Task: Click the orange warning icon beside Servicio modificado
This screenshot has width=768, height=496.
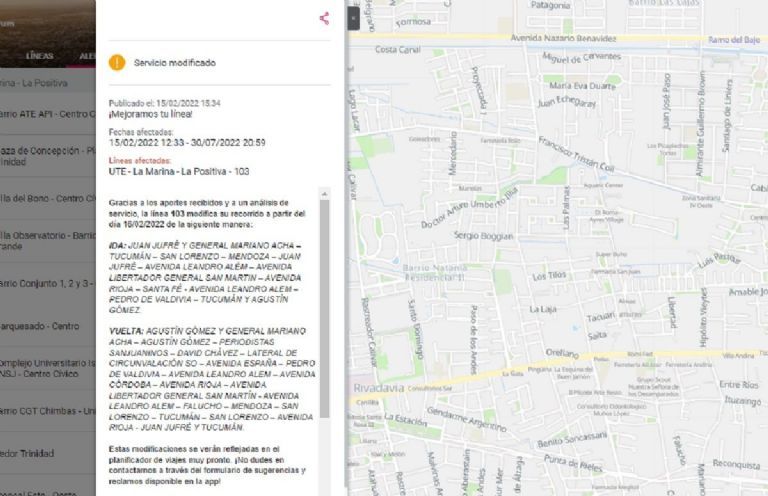Action: tap(117, 62)
